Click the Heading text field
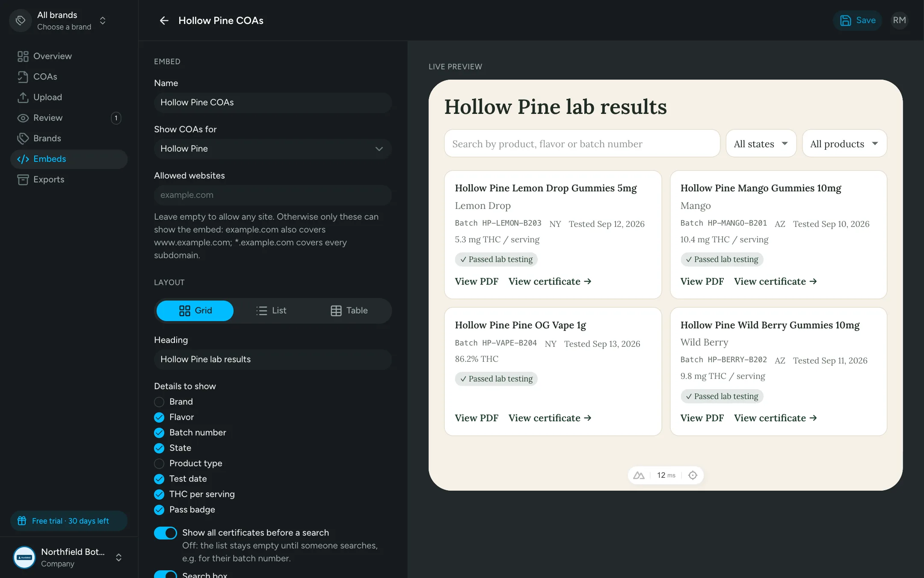This screenshot has height=578, width=924. (x=273, y=360)
